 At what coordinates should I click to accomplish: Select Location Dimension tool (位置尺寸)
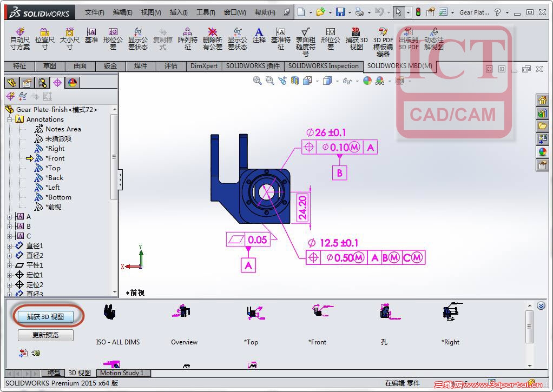(45, 39)
